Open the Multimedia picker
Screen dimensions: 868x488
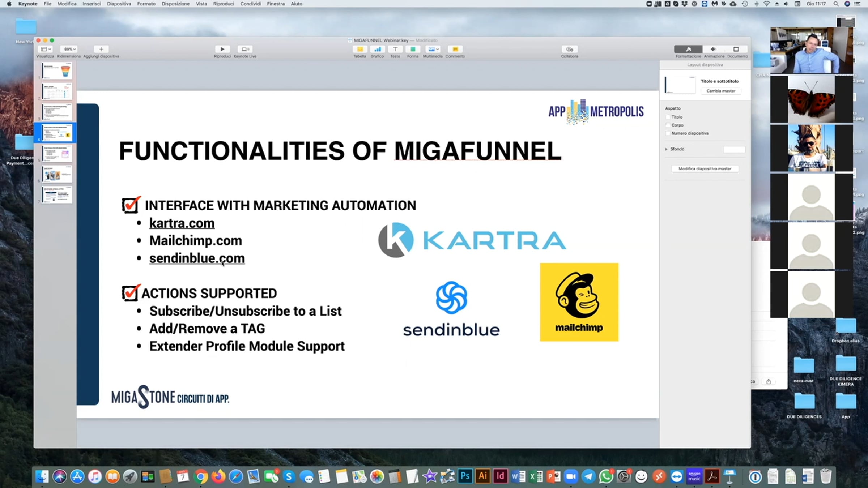[433, 49]
